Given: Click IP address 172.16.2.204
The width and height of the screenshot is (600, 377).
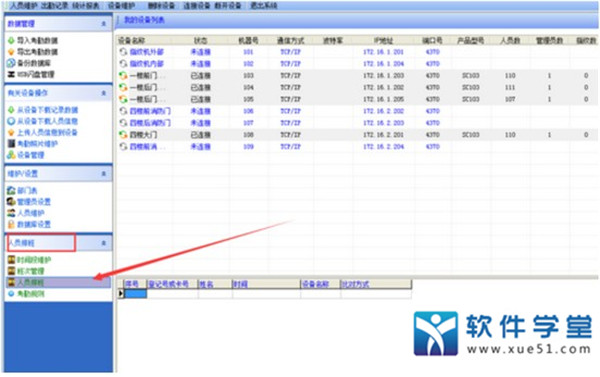Looking at the screenshot, I should (x=383, y=147).
